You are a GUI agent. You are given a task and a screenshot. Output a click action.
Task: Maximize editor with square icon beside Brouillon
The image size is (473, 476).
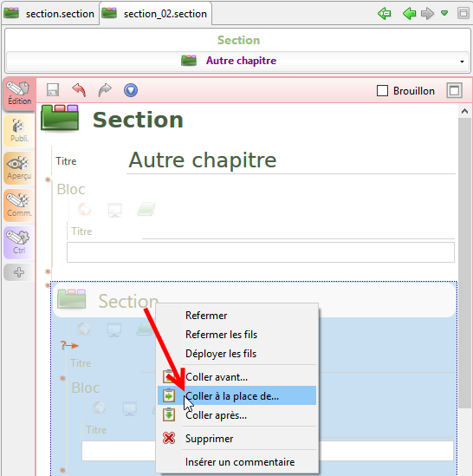point(454,90)
